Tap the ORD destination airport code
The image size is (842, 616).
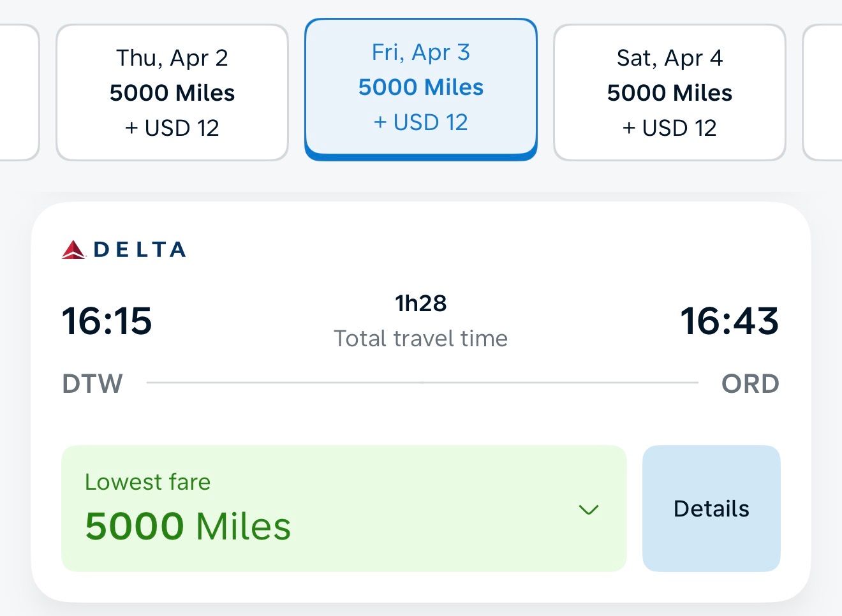pos(750,384)
